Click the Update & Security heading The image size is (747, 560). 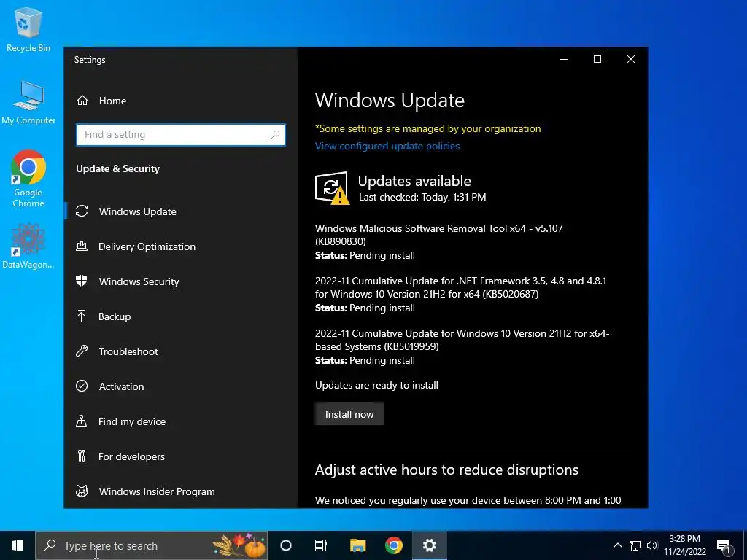click(x=117, y=168)
